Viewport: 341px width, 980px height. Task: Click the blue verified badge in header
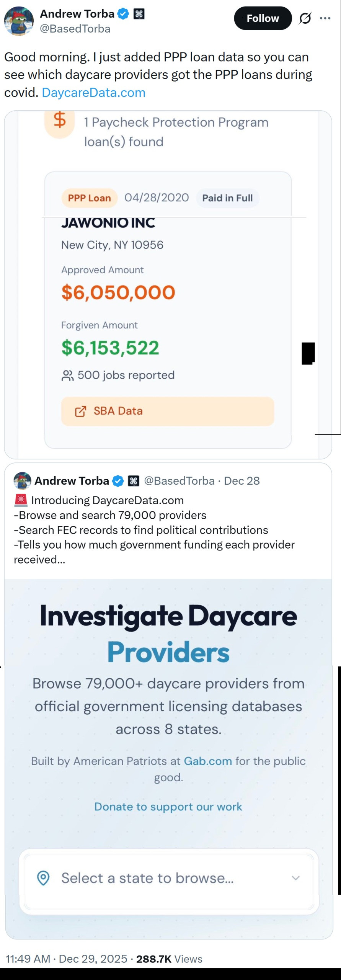tap(123, 14)
